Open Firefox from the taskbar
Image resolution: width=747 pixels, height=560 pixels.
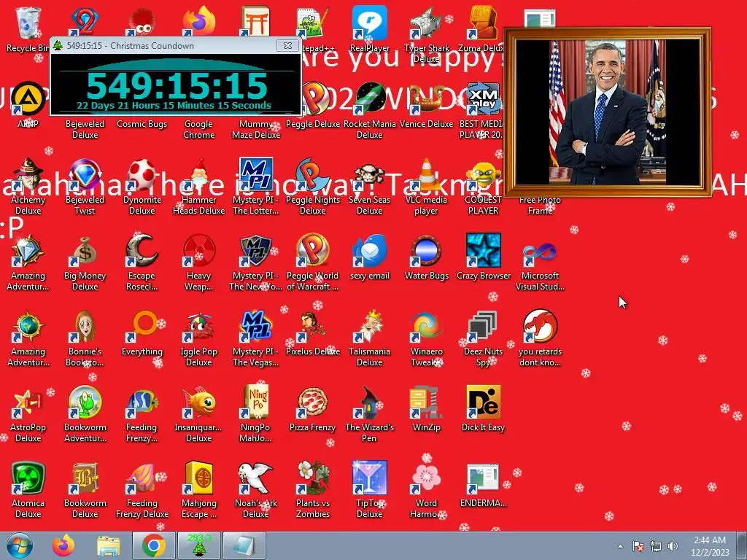pyautogui.click(x=63, y=545)
